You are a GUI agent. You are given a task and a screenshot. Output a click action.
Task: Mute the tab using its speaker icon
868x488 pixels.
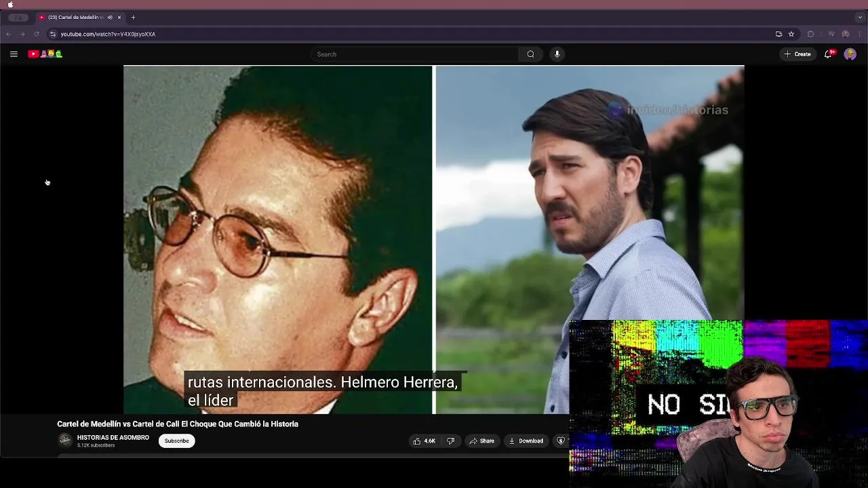click(x=110, y=18)
